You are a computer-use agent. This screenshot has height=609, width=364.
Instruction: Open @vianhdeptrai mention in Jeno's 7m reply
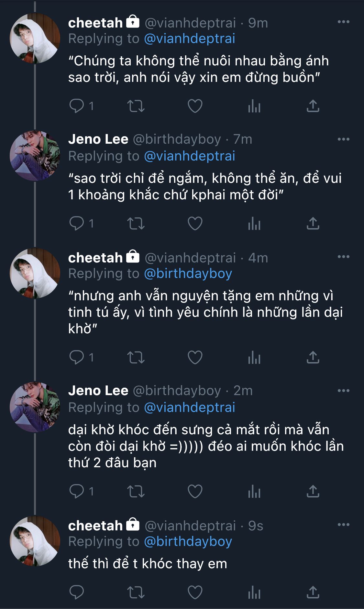click(189, 156)
